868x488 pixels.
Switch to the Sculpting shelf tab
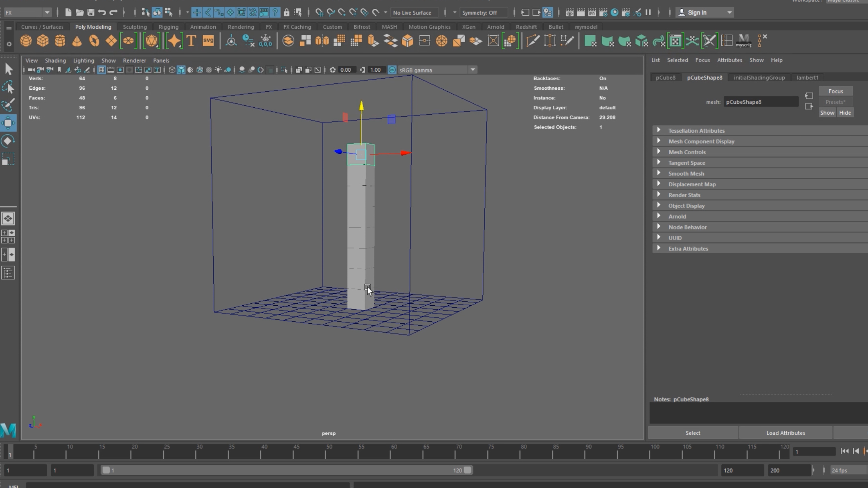[135, 27]
